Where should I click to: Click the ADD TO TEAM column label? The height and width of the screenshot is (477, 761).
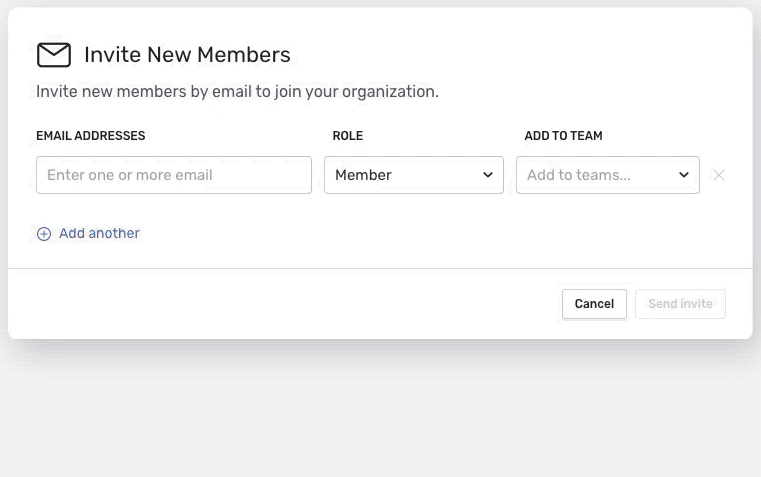563,136
